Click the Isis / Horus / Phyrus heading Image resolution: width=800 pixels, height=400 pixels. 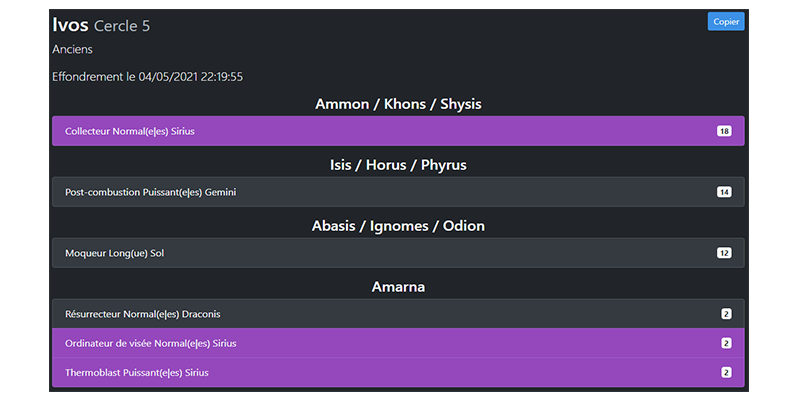pyautogui.click(x=399, y=165)
